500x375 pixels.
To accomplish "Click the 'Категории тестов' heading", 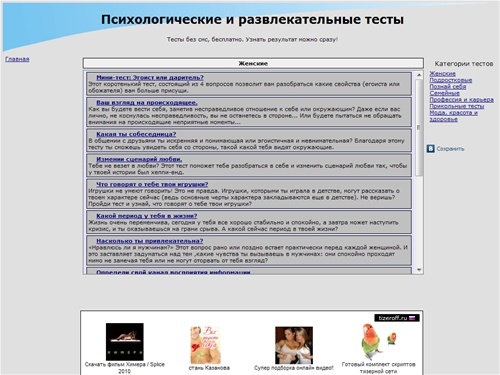I will coord(464,64).
